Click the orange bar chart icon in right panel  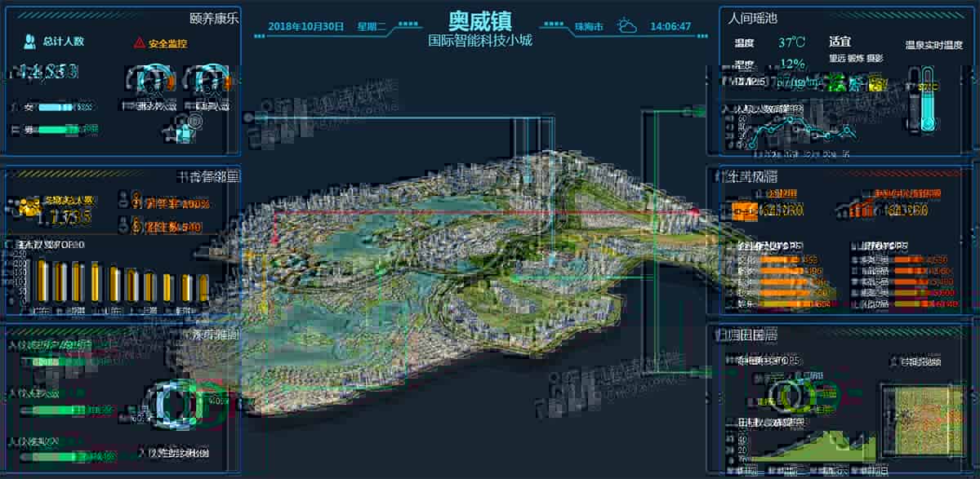[862, 210]
